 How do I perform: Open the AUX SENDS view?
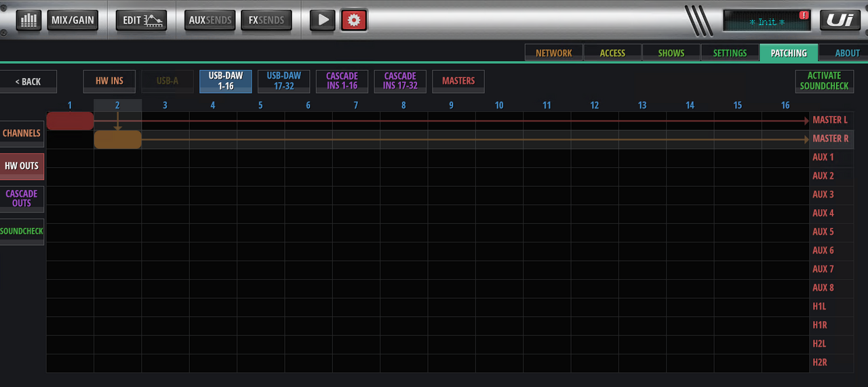click(210, 20)
